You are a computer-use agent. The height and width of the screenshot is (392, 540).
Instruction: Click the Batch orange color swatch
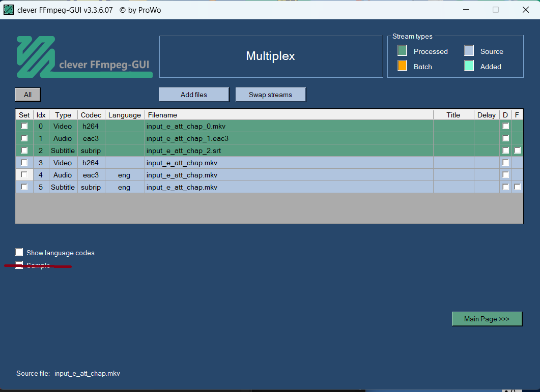pyautogui.click(x=402, y=66)
